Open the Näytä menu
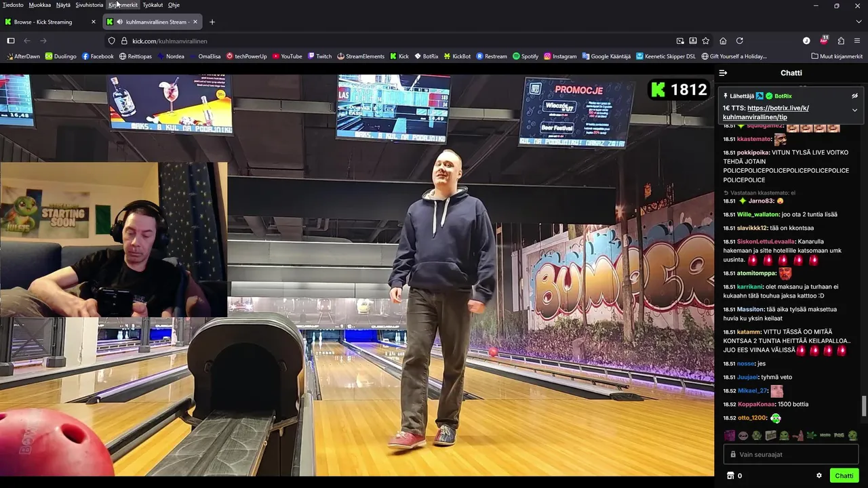The image size is (868, 488). pos(63,5)
